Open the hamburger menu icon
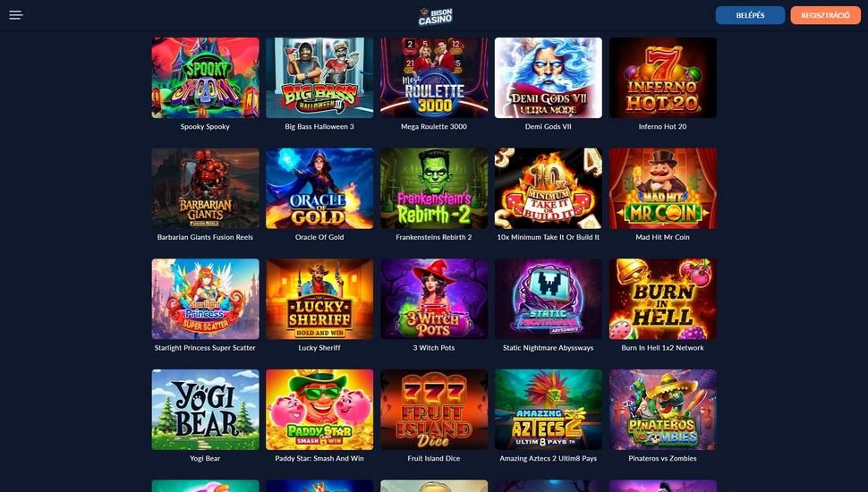The image size is (868, 492). tap(16, 15)
